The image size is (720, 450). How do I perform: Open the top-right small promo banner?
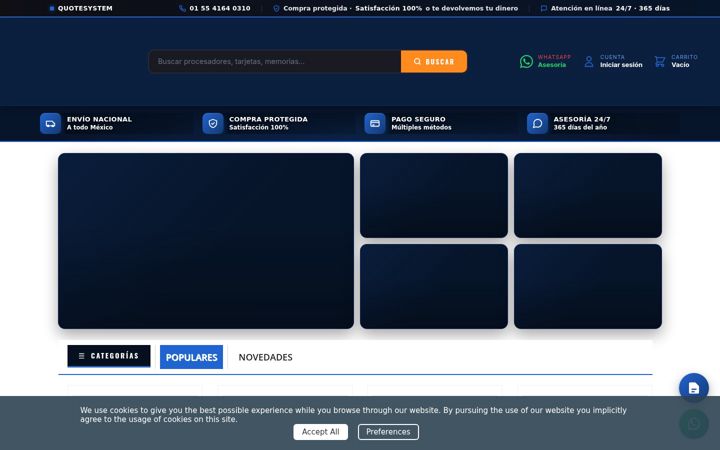588,195
